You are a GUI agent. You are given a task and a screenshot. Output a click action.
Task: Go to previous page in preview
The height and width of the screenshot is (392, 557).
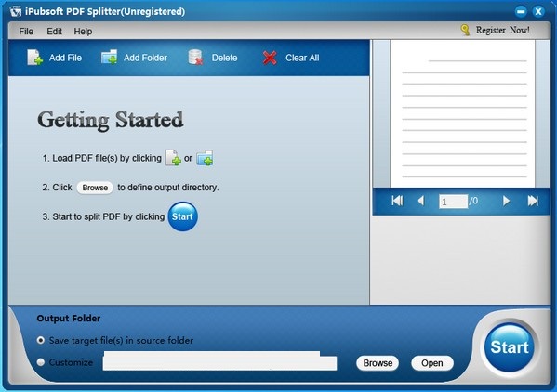click(420, 201)
